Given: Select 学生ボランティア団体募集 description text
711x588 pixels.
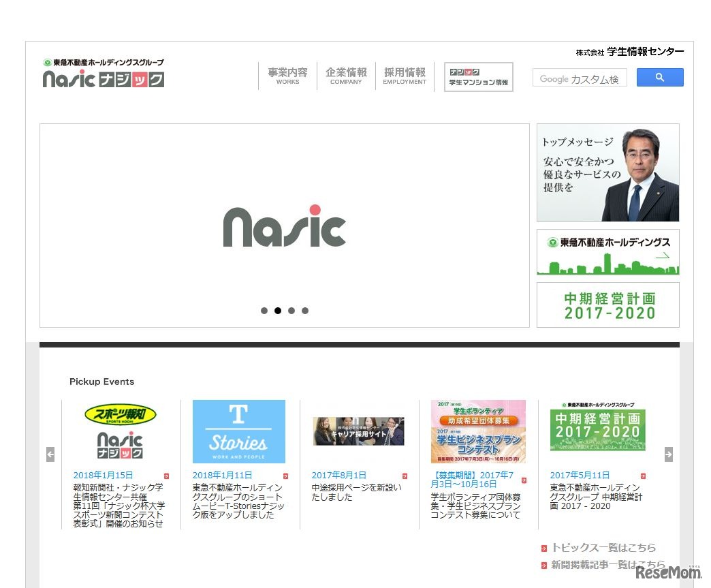Looking at the screenshot, I should (475, 506).
